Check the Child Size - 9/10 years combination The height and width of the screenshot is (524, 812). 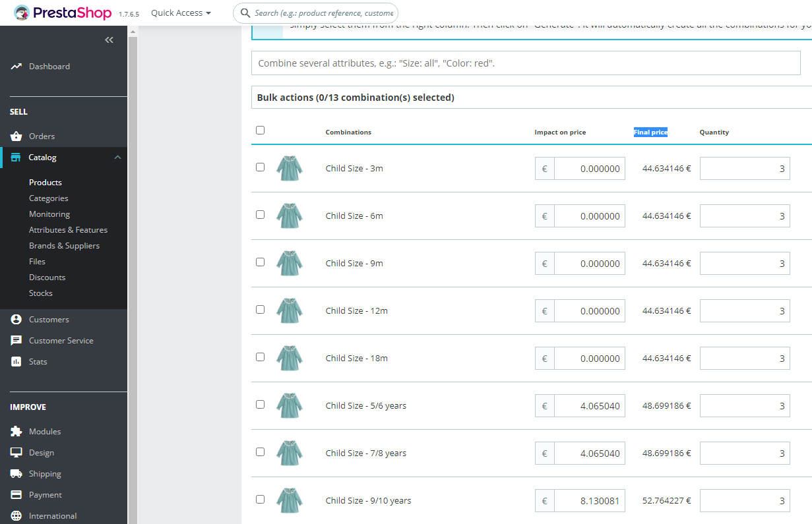point(260,500)
